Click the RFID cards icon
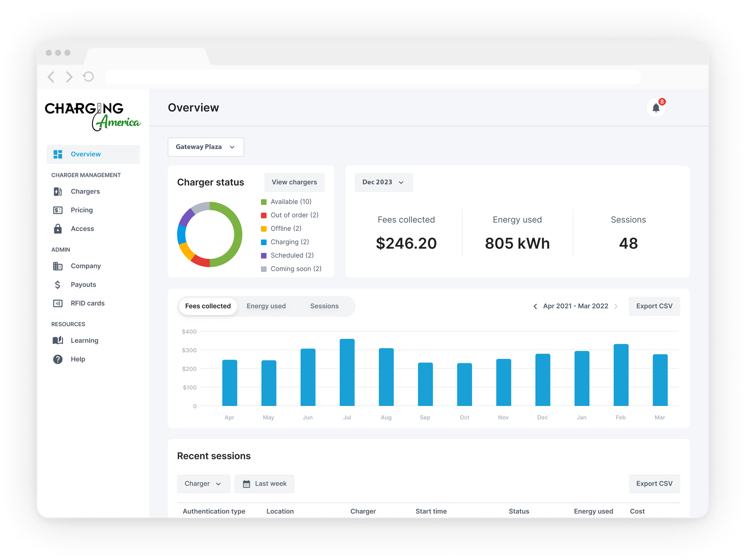Screen dimensions: 748x560 tap(58, 303)
